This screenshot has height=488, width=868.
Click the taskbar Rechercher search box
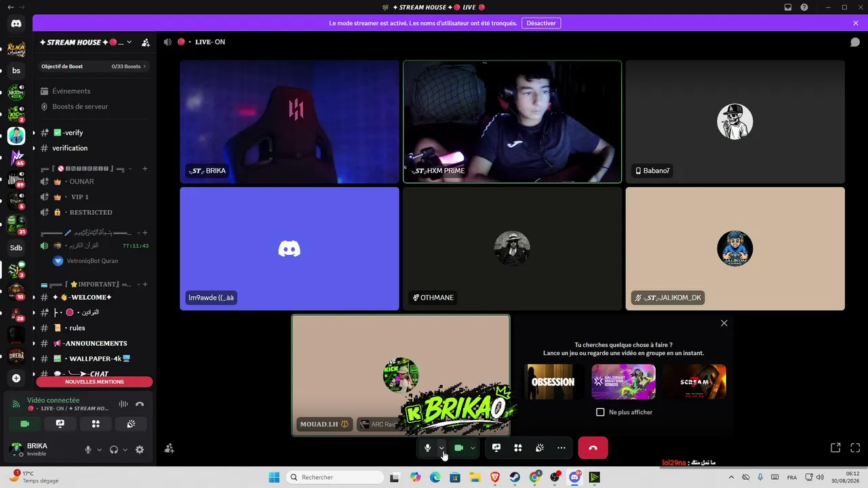click(335, 477)
